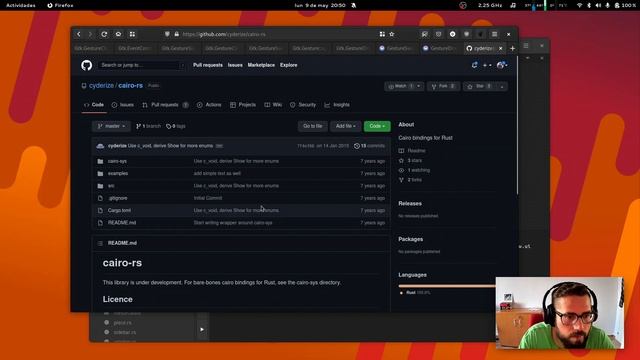Click the Go to file button
The width and height of the screenshot is (640, 360).
pos(313,127)
